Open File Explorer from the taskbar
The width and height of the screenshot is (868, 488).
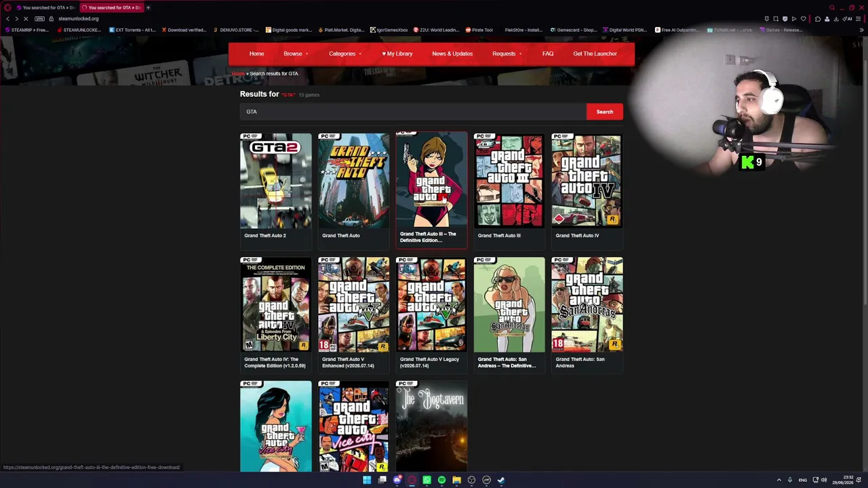[456, 480]
